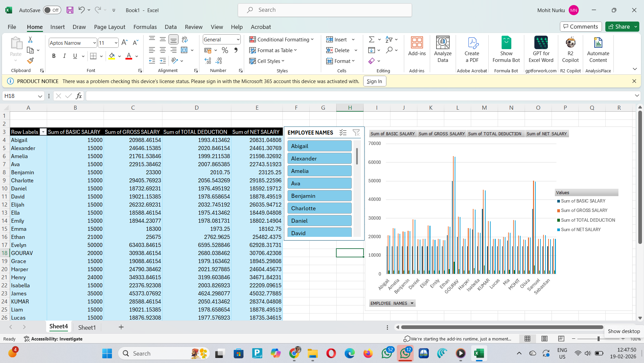Screen dimensions: 644x363
Task: Toggle Multi-Select on EMPLOYEE NAMES slicer
Action: [x=343, y=133]
